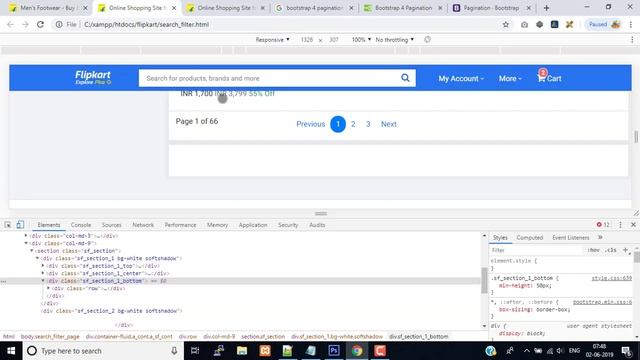Expand the div class row node

[49, 288]
